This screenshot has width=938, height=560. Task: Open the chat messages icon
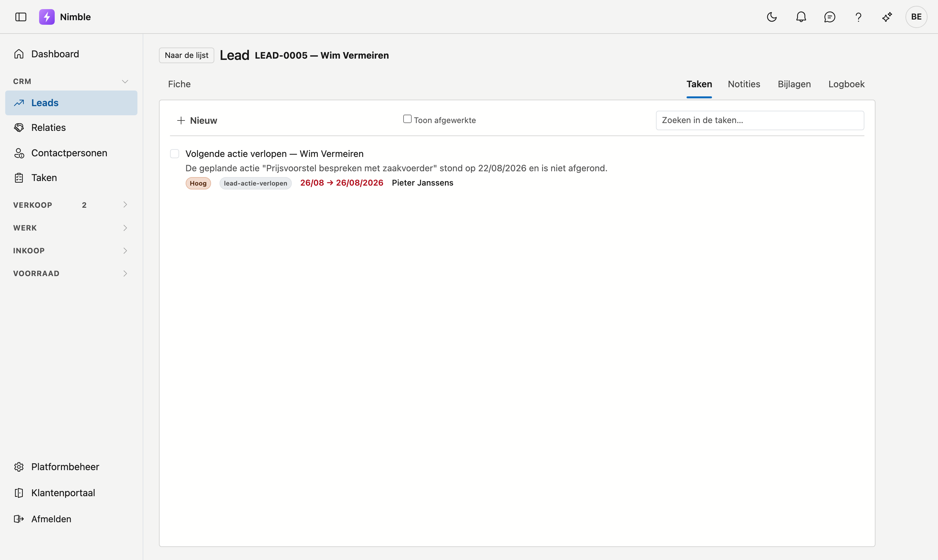[x=830, y=17]
